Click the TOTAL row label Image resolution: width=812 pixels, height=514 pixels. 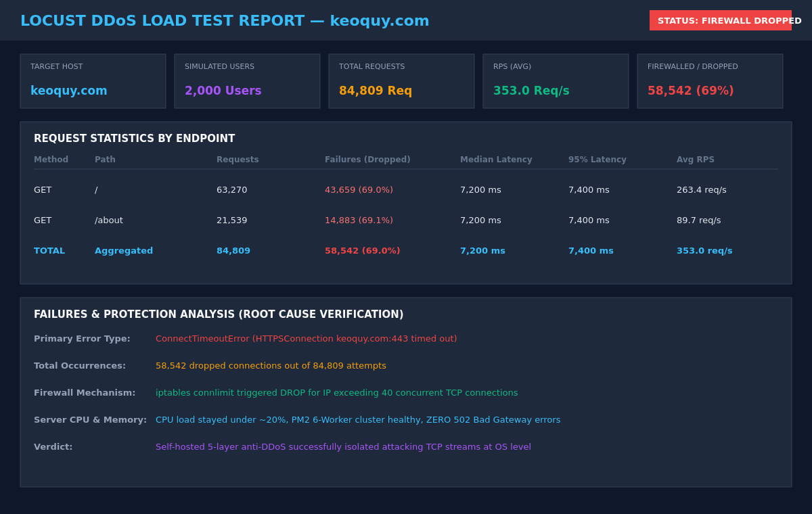pyautogui.click(x=49, y=251)
